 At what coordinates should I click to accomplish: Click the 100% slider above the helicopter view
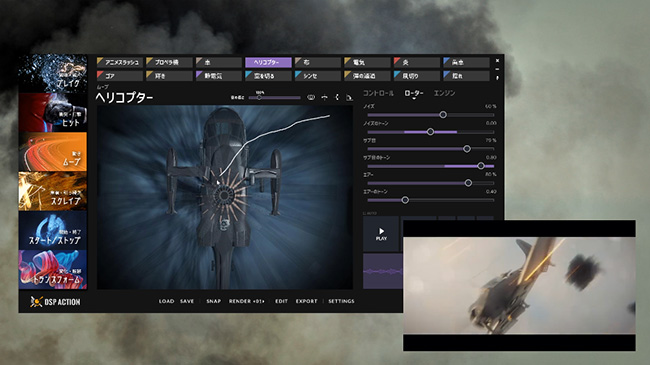click(274, 97)
